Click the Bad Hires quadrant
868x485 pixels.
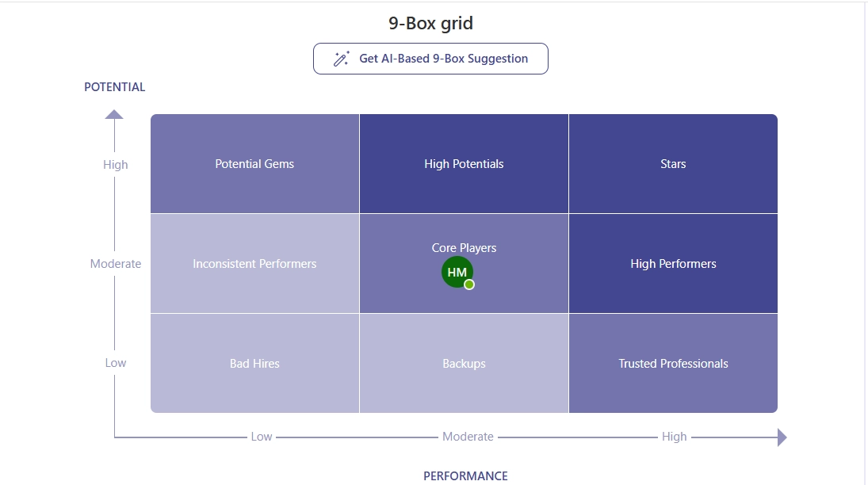point(254,363)
